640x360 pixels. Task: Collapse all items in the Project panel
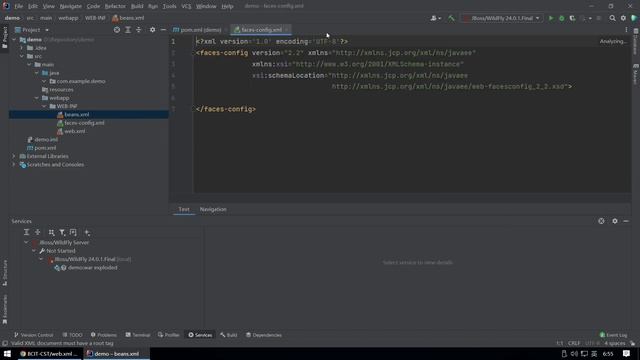click(x=138, y=30)
